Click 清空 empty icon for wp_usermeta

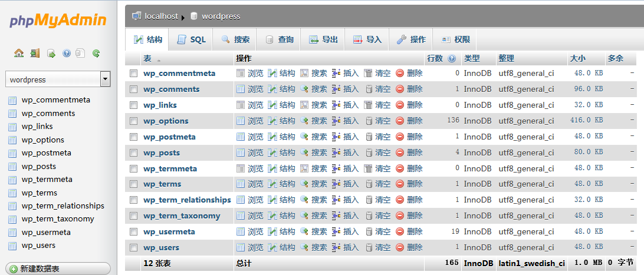point(369,232)
